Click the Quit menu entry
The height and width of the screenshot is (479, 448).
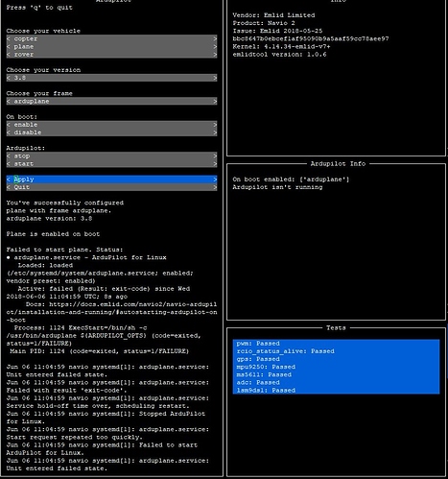click(111, 187)
